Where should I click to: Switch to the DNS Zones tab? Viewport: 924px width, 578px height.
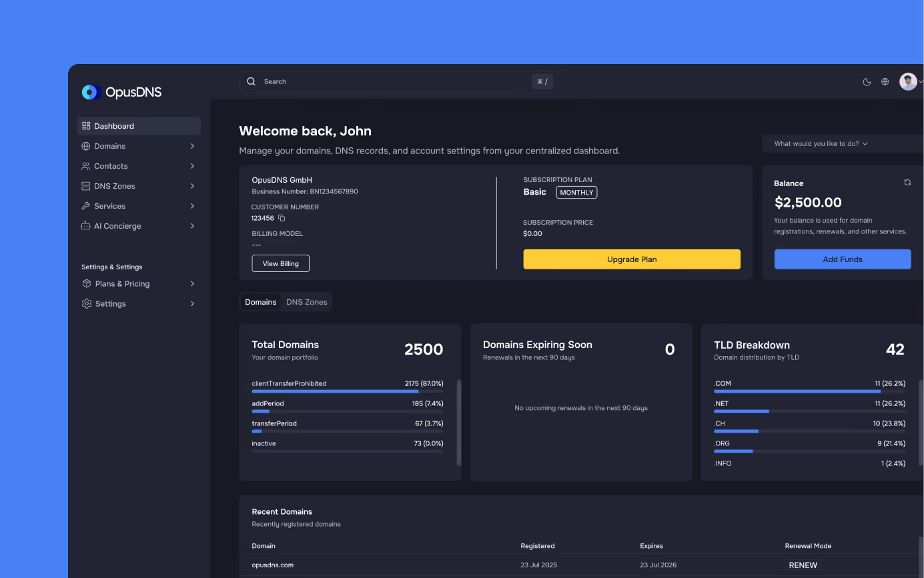point(306,301)
